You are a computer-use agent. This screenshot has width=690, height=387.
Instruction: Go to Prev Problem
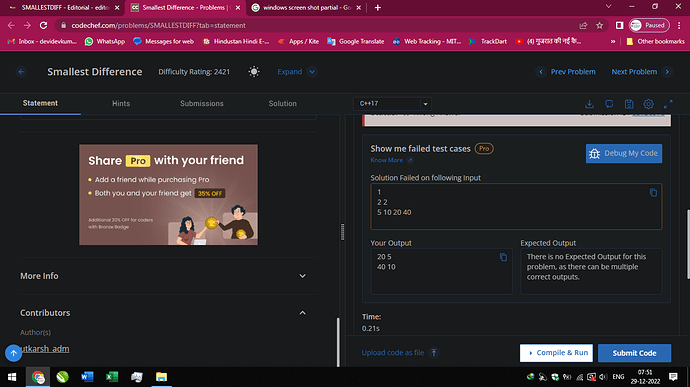[573, 72]
